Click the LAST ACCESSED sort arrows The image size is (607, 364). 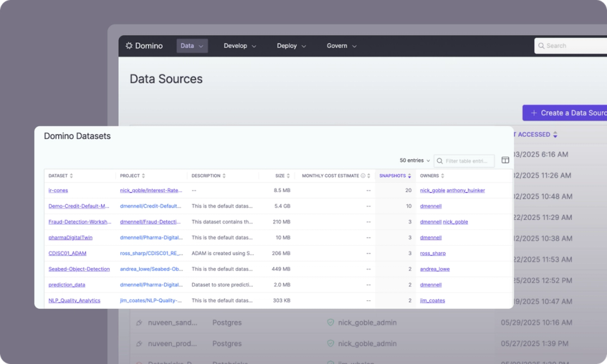click(555, 134)
